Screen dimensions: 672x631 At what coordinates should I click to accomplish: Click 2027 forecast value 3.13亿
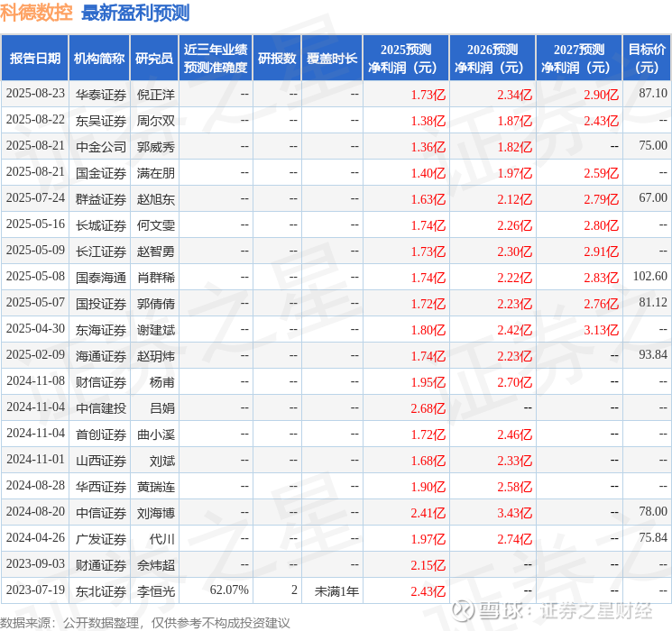601,330
